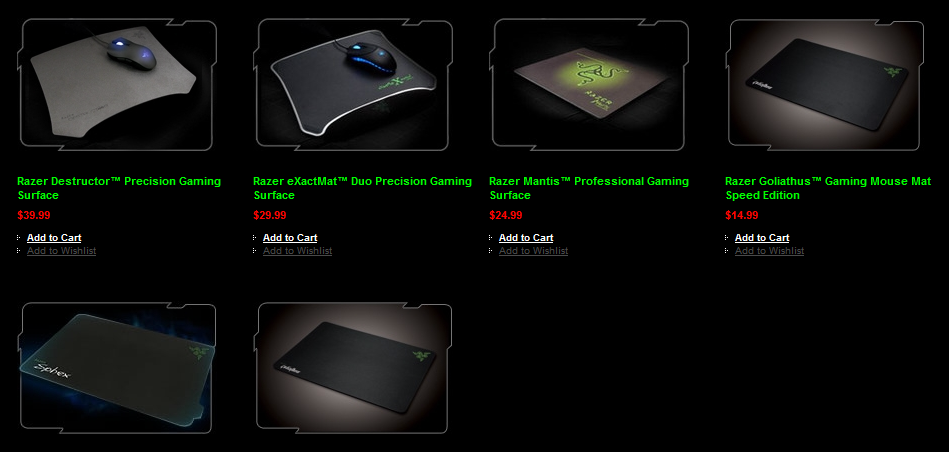Click the $14.99 Goliathus price
This screenshot has height=452, width=949.
(x=742, y=215)
